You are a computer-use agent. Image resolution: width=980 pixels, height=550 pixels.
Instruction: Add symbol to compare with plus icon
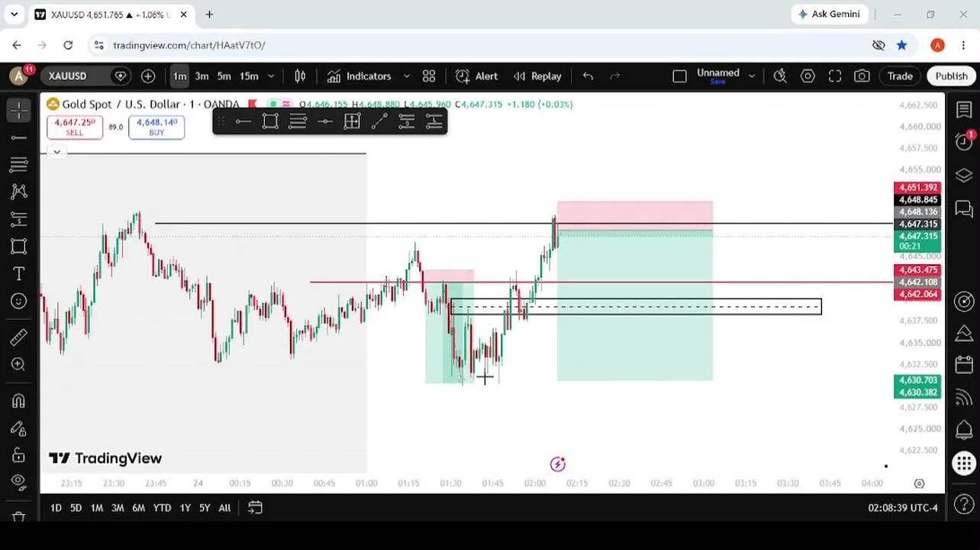tap(148, 76)
